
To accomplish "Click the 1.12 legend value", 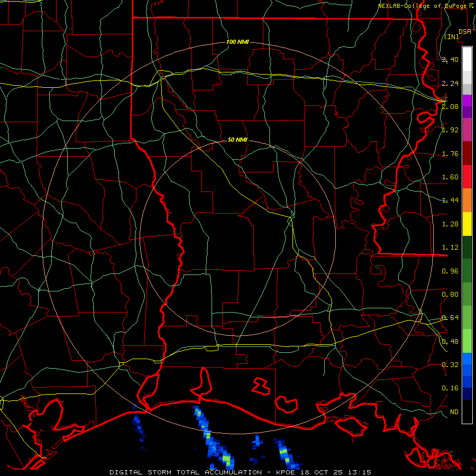I will 450,248.
